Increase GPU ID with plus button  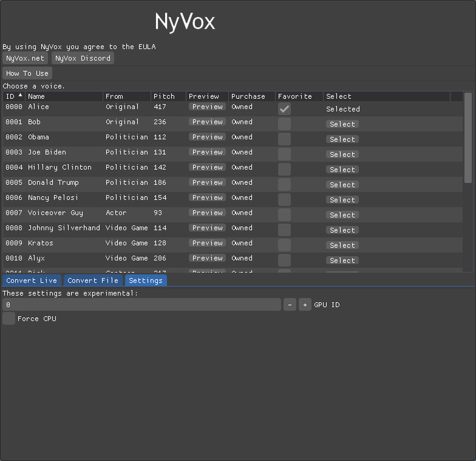point(305,305)
